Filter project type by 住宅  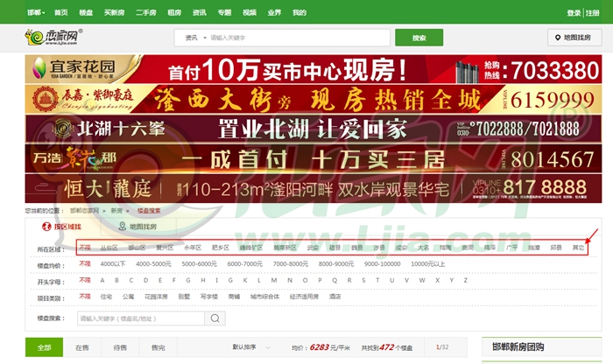[106, 297]
